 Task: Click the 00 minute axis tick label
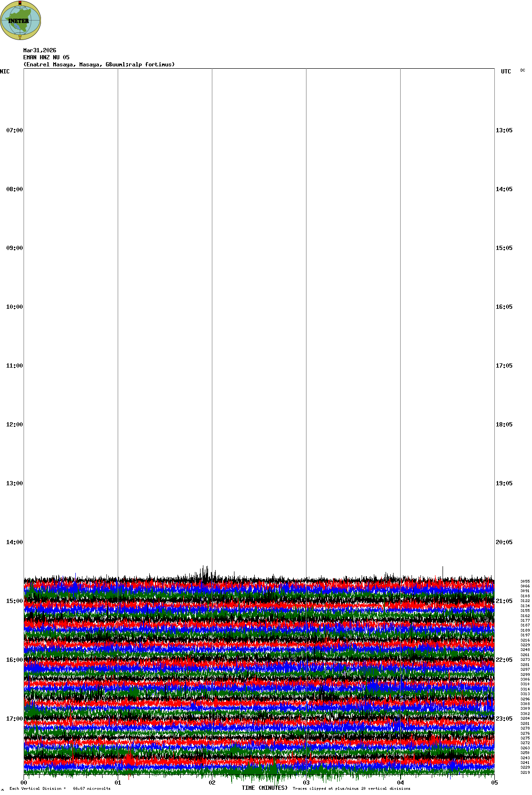click(x=24, y=783)
